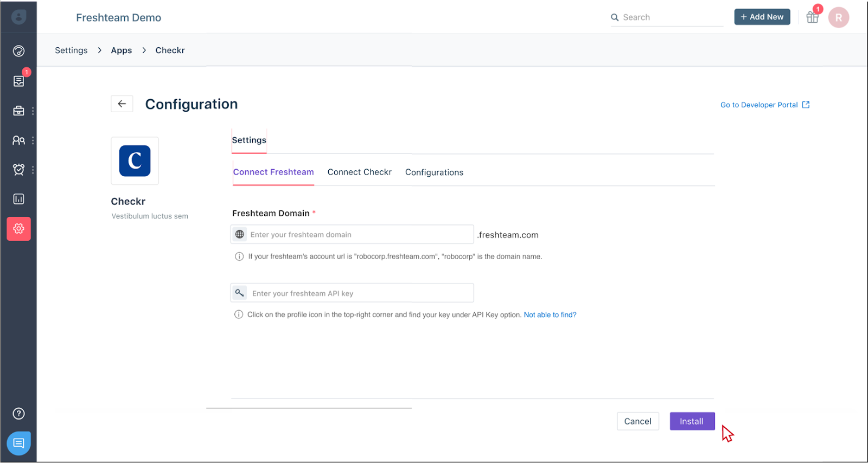Image resolution: width=868 pixels, height=463 pixels.
Task: Open the gift box notifications icon
Action: (x=812, y=17)
